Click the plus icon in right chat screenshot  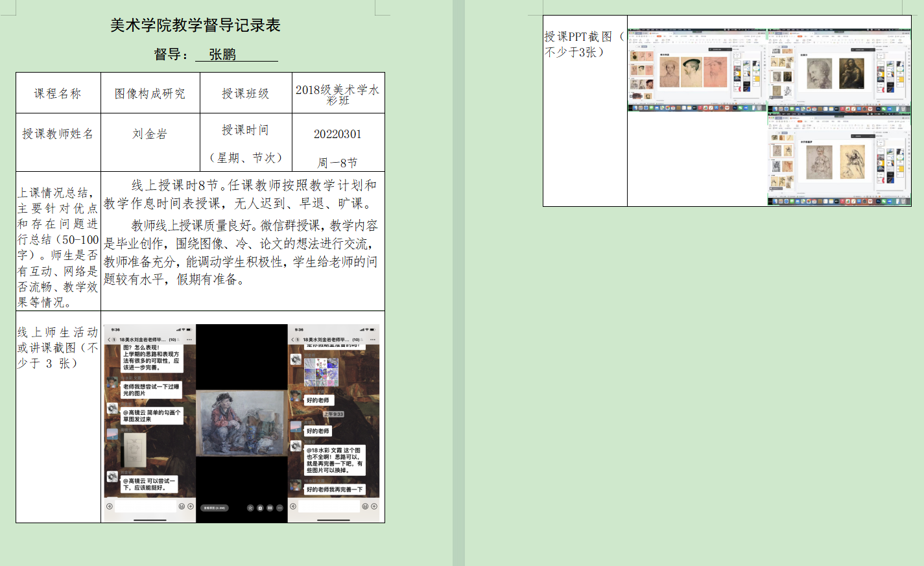tap(374, 506)
